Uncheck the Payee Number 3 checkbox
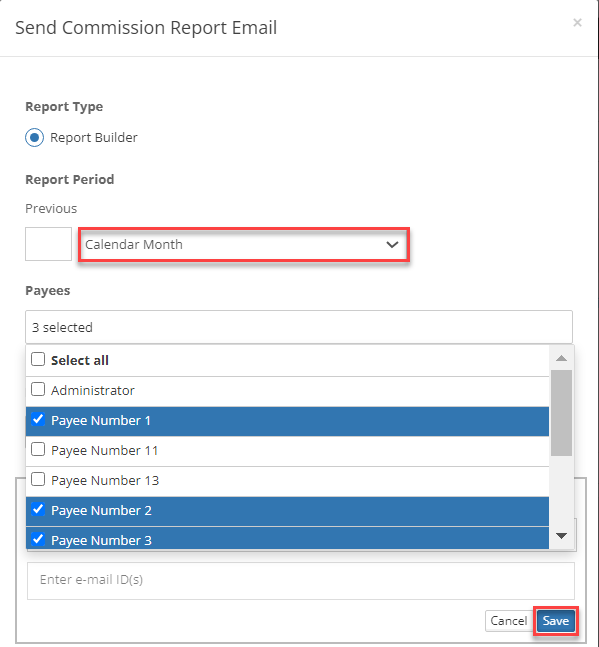The width and height of the screenshot is (599, 647). click(38, 539)
